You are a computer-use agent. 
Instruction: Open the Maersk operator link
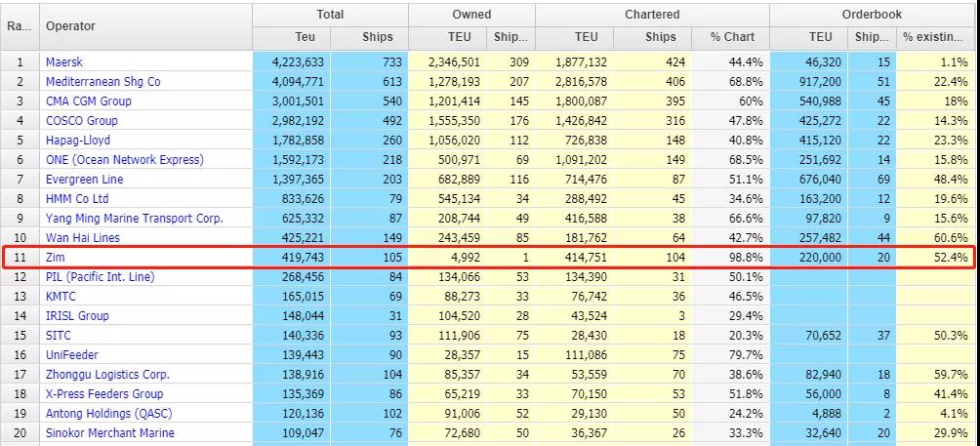[x=65, y=62]
